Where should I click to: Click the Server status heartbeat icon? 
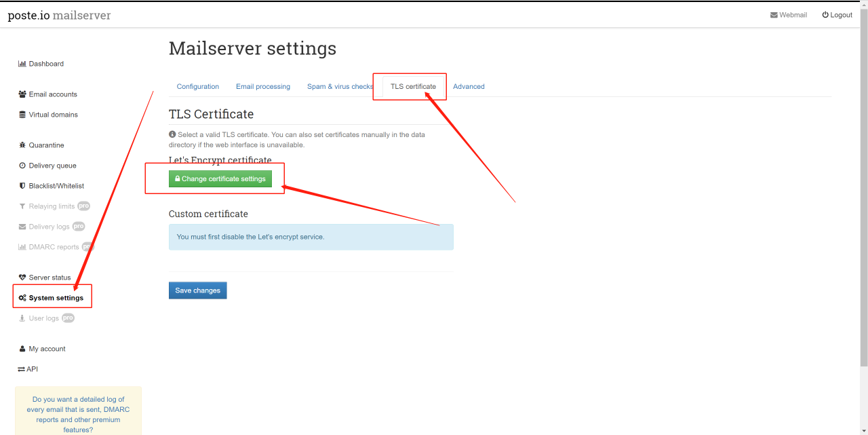point(22,278)
